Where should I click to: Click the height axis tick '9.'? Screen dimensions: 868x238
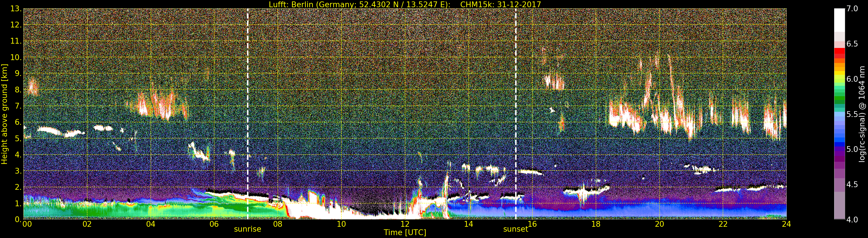18,73
